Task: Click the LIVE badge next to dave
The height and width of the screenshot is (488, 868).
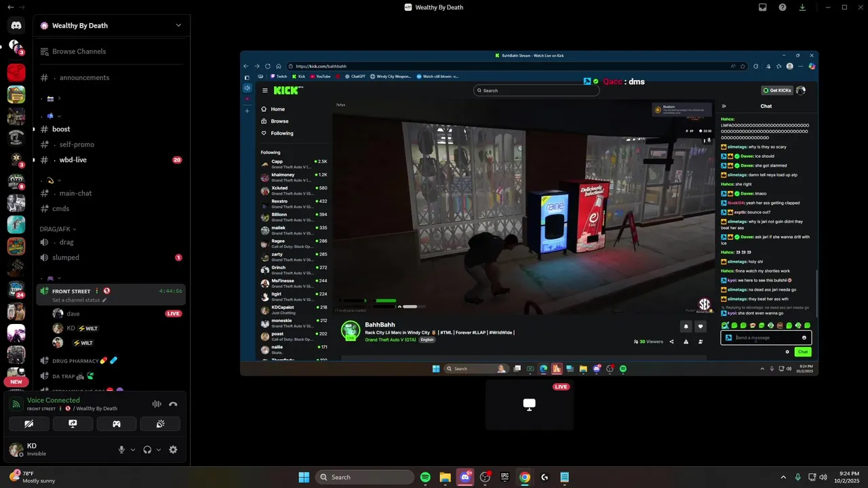Action: tap(174, 314)
